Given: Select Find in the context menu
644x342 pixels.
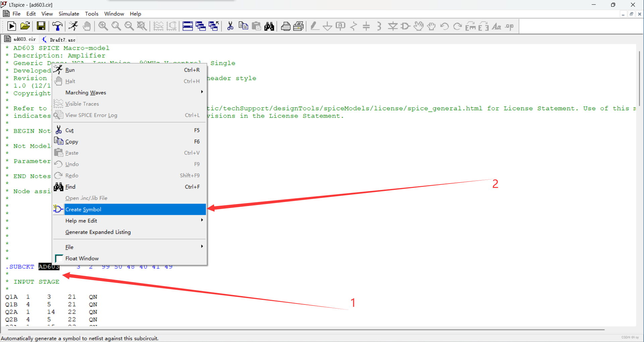Looking at the screenshot, I should tap(129, 187).
